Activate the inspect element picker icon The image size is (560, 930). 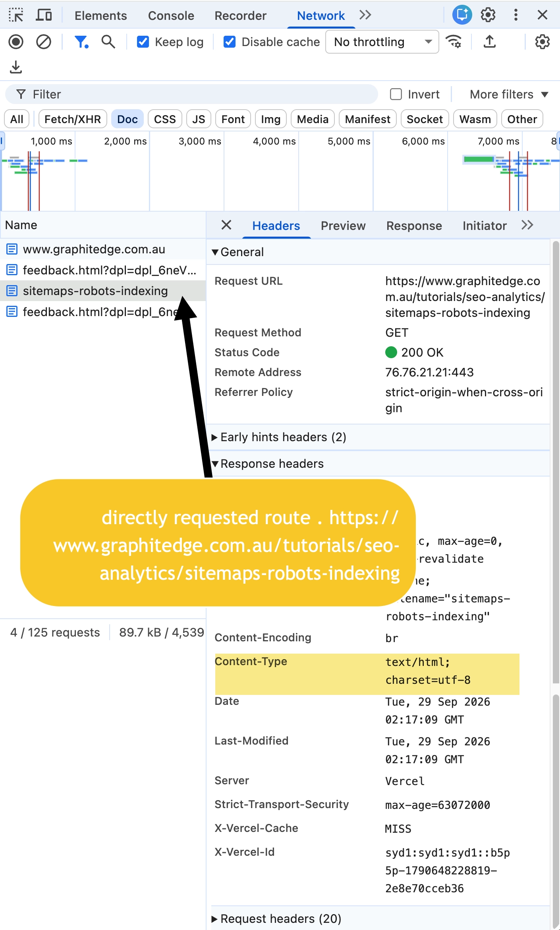click(16, 15)
